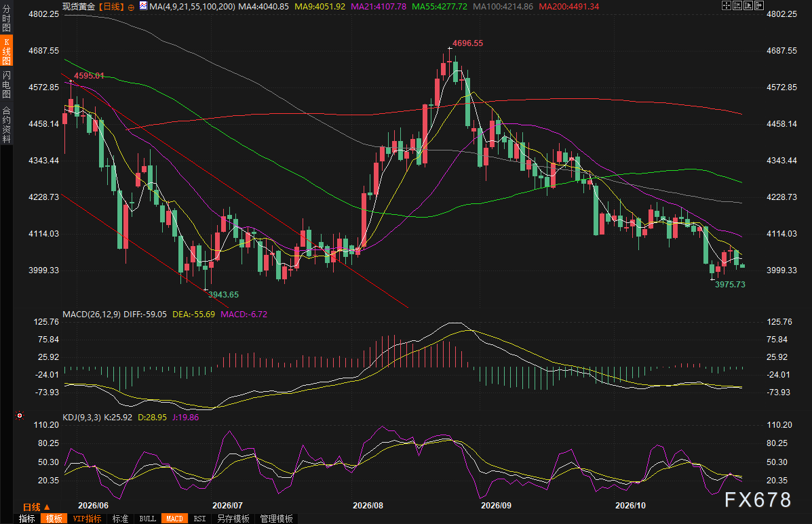Expand the 日线 period selector
The width and height of the screenshot is (812, 524).
click(36, 507)
